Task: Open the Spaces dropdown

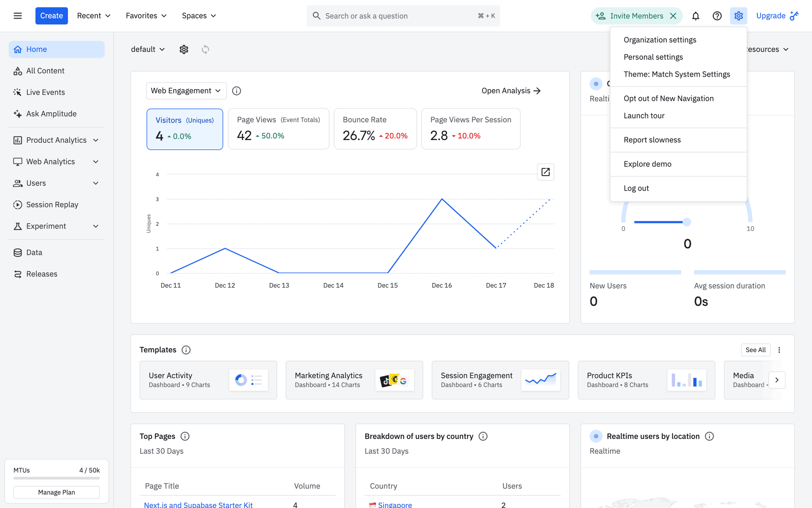Action: coord(199,16)
